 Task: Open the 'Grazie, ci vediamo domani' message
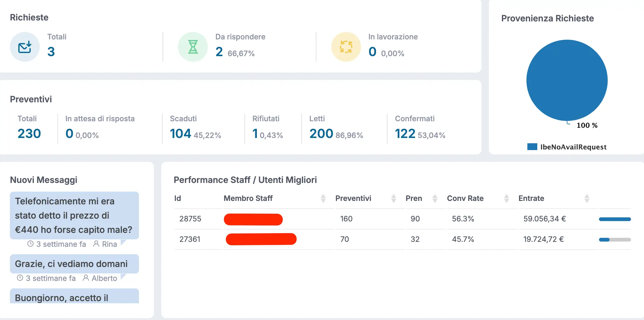74,264
